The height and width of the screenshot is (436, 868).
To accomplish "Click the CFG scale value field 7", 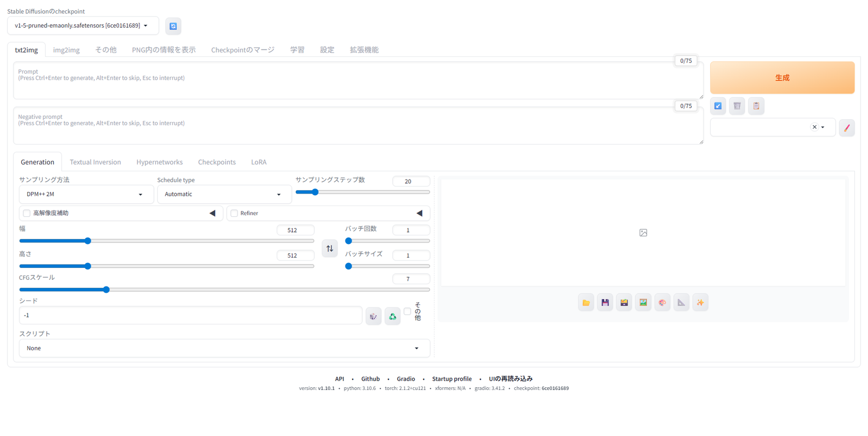I will (x=411, y=279).
